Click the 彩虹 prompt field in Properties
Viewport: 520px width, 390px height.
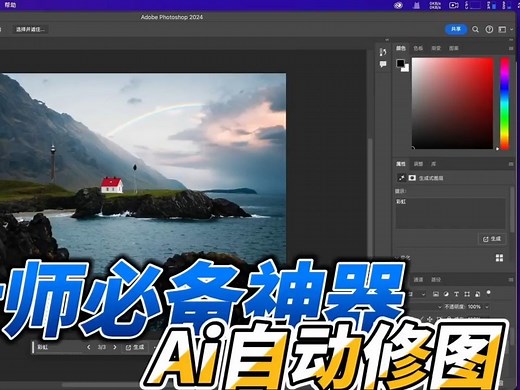[451, 213]
